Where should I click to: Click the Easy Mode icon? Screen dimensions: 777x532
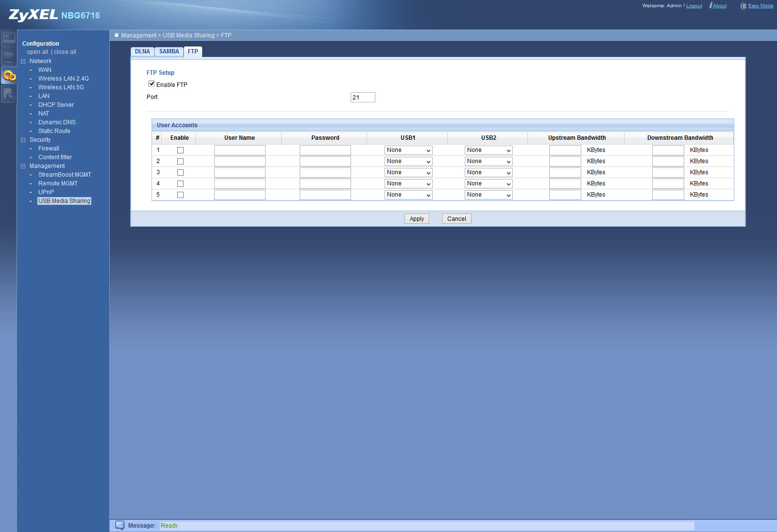click(743, 6)
